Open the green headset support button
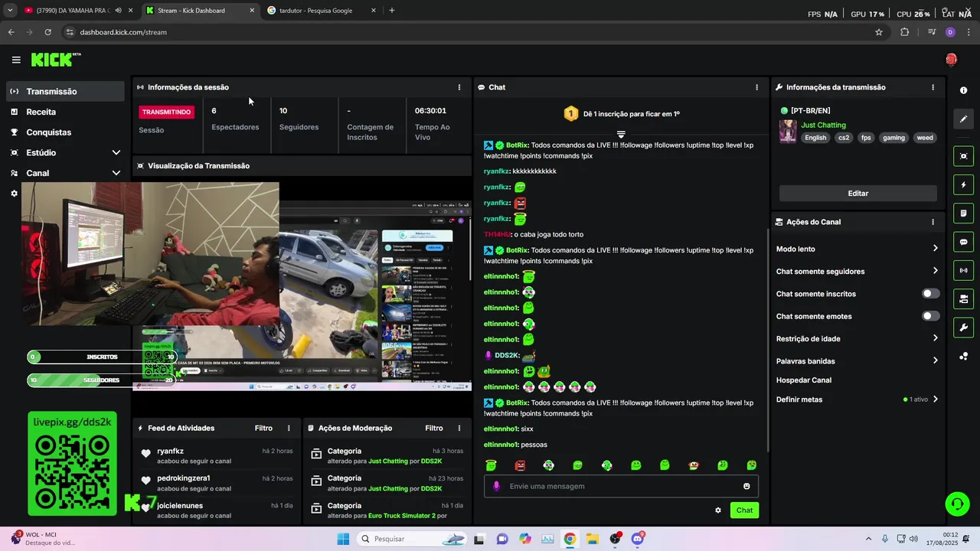The width and height of the screenshot is (980, 551). tap(957, 504)
